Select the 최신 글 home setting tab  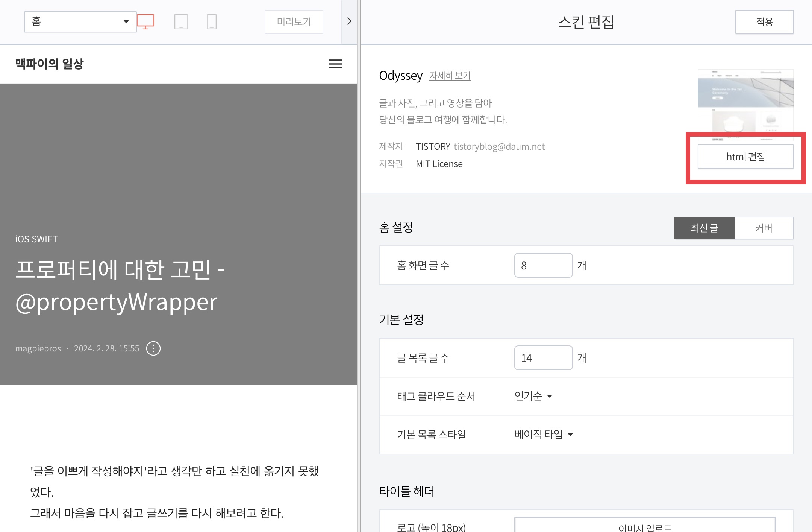(704, 228)
